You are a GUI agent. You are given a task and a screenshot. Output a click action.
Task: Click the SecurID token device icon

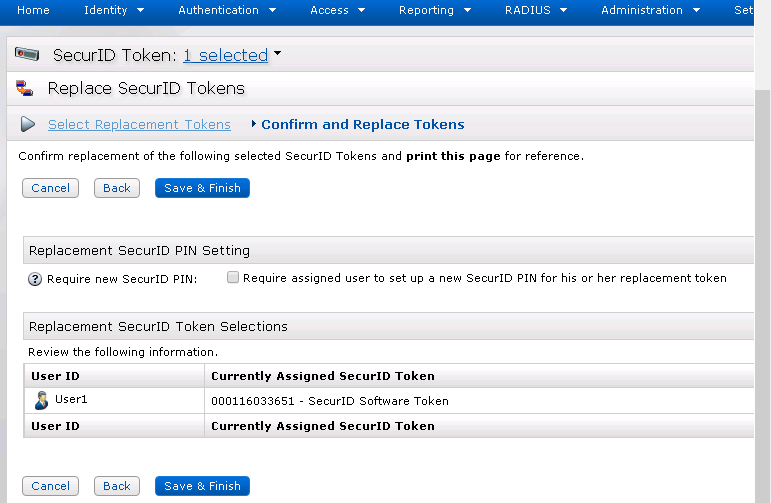27,55
